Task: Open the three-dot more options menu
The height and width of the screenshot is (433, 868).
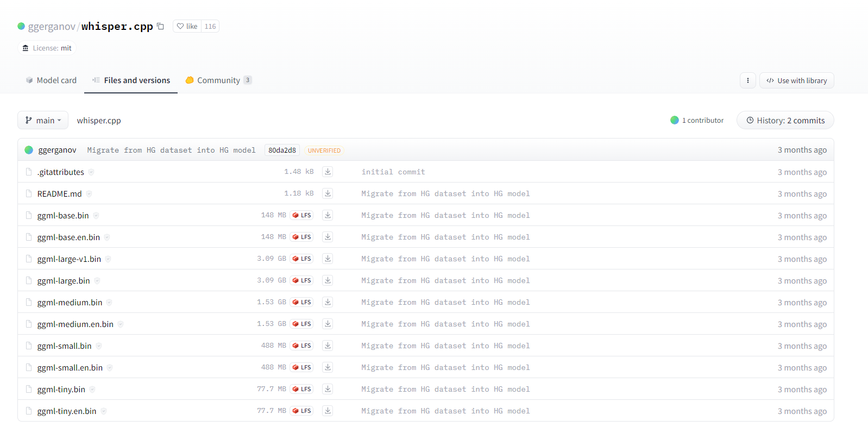Action: click(747, 80)
